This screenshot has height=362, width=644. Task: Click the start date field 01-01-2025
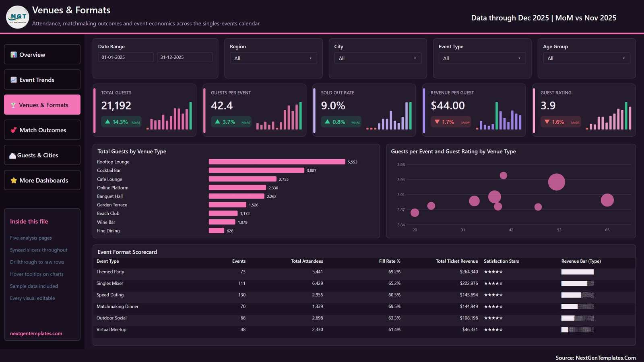point(126,57)
